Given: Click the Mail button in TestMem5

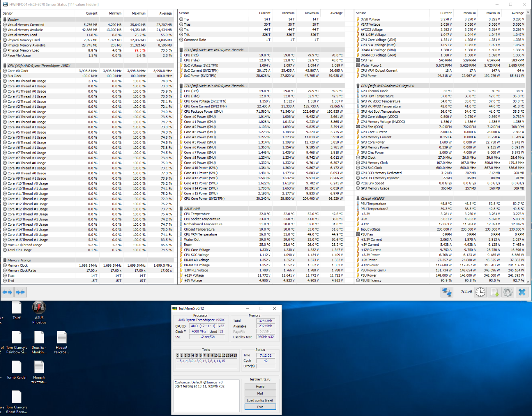Looking at the screenshot, I should pyautogui.click(x=260, y=393).
